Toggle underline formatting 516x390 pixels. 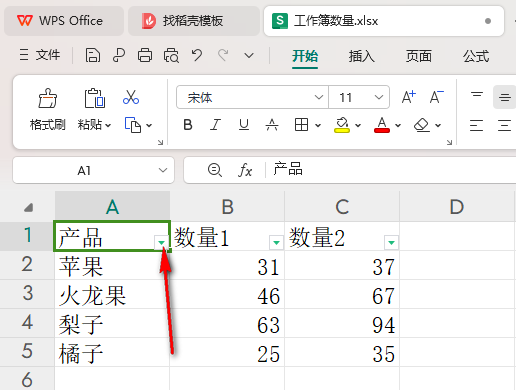(x=244, y=125)
